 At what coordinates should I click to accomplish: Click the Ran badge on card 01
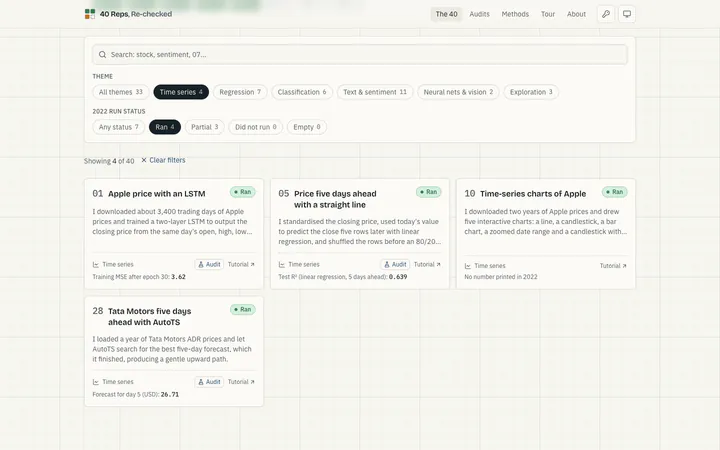pos(242,192)
